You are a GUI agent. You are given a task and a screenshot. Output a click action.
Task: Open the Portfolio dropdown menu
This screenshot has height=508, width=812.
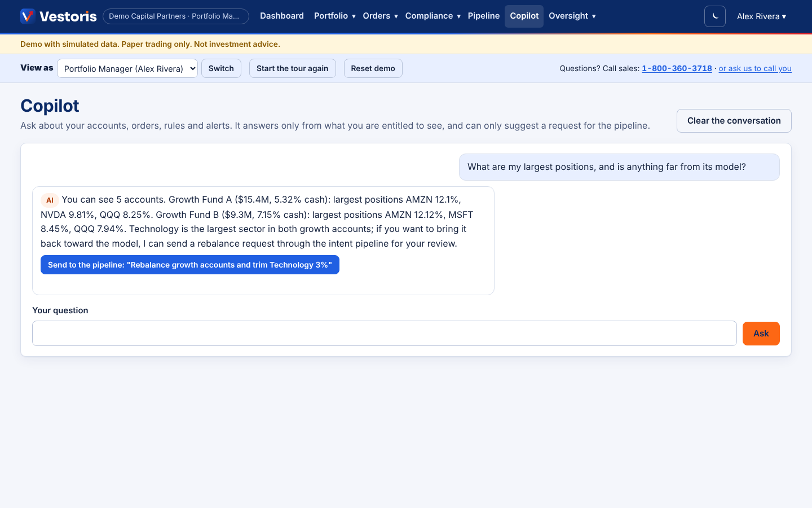tap(334, 16)
